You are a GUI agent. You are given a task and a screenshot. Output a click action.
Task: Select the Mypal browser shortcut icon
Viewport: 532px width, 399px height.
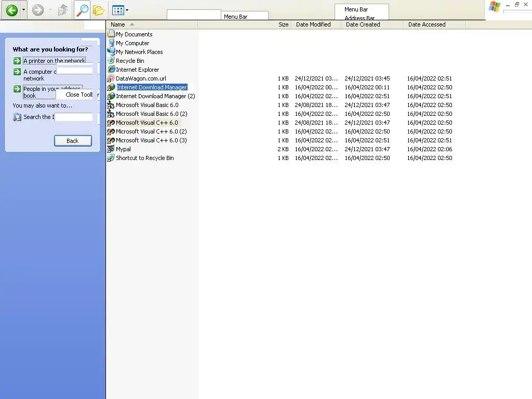pos(111,149)
